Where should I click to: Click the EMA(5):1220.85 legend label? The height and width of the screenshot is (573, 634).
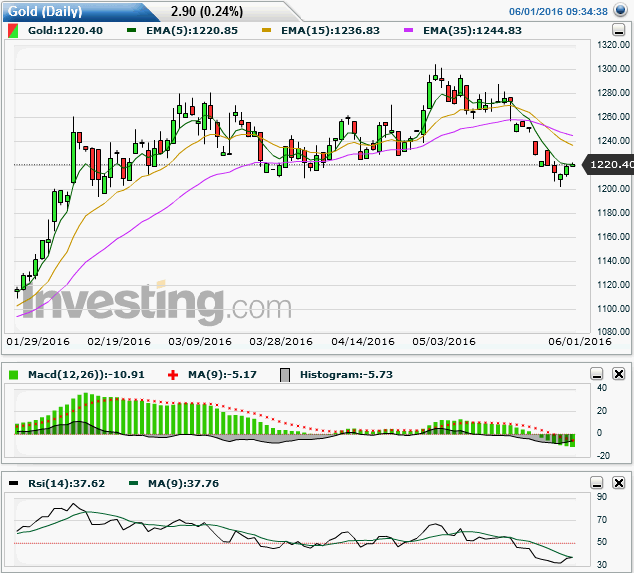[192, 31]
